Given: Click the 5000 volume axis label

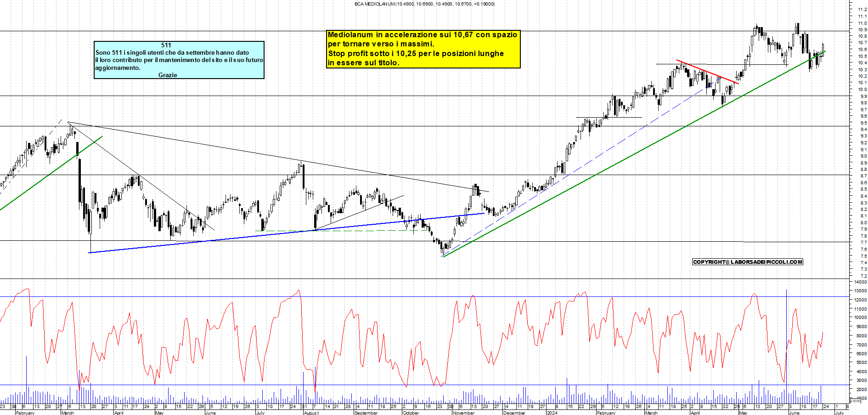Looking at the screenshot, I should pyautogui.click(x=862, y=363).
